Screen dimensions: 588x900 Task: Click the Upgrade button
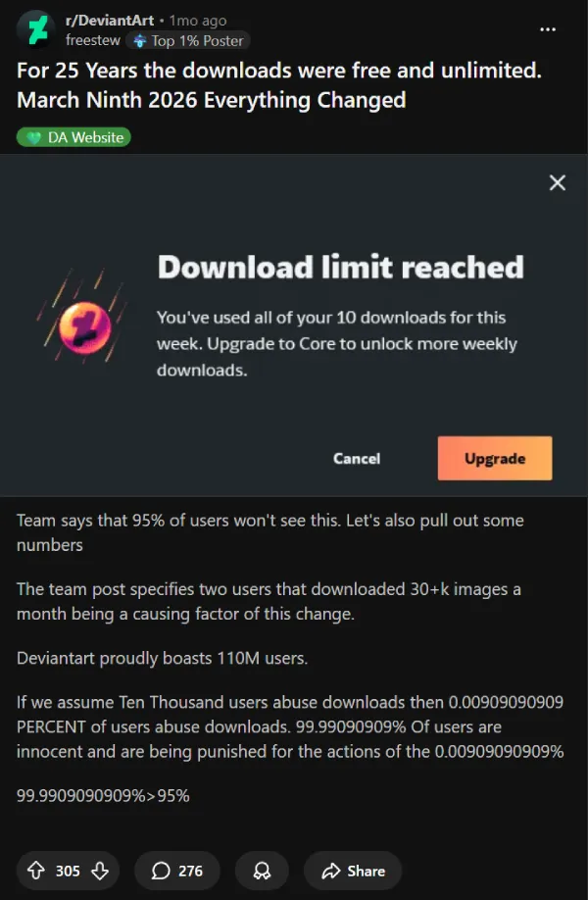tap(495, 458)
